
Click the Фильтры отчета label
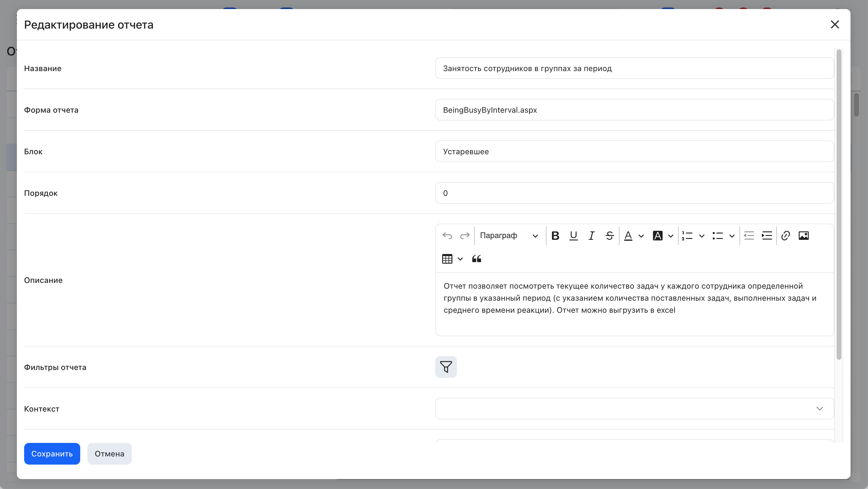click(55, 367)
